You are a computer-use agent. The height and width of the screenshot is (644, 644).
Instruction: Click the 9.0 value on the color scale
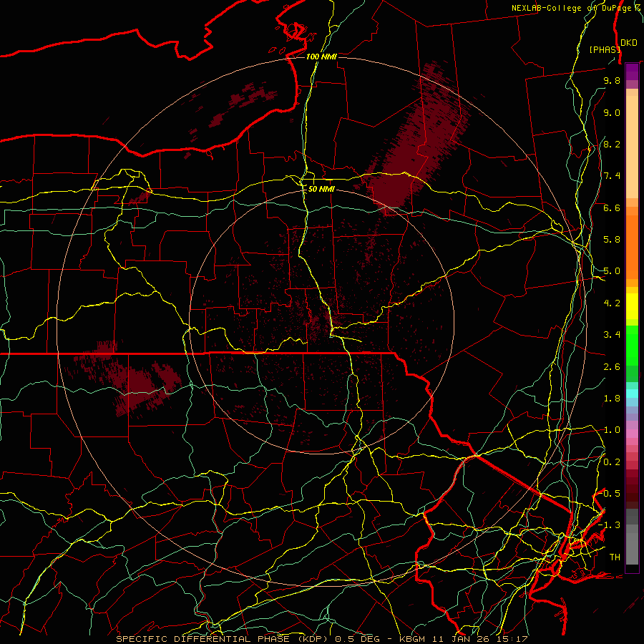point(612,112)
